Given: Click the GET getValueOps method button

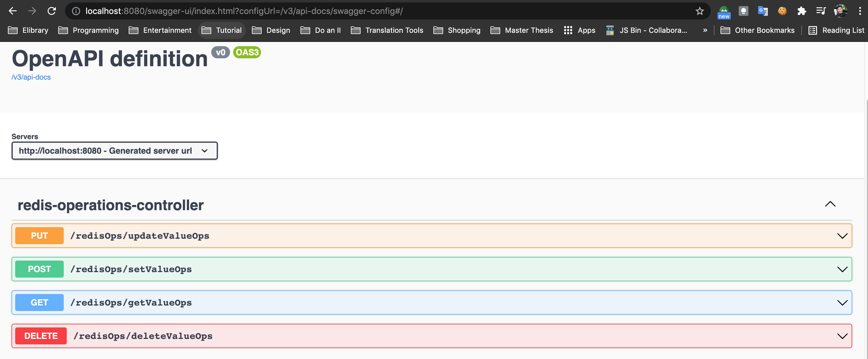Looking at the screenshot, I should point(39,303).
